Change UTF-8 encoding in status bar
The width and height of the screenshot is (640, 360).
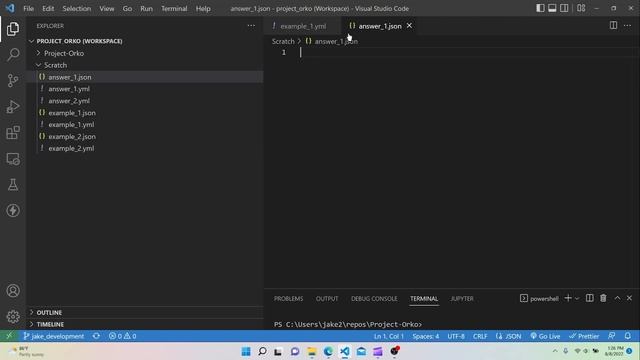point(456,336)
